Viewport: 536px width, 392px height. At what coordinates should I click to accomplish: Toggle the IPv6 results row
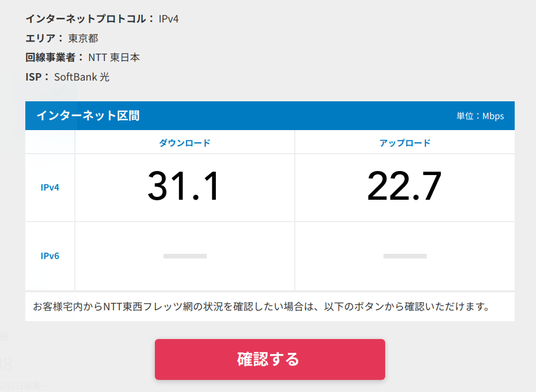[x=269, y=256]
